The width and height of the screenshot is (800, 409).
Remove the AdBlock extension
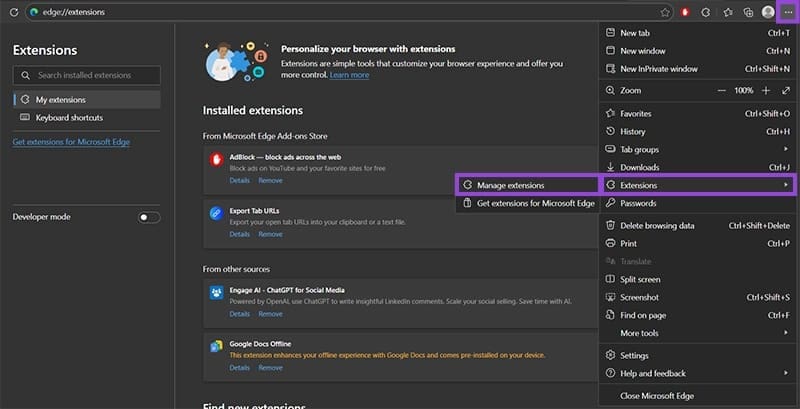[x=270, y=181]
